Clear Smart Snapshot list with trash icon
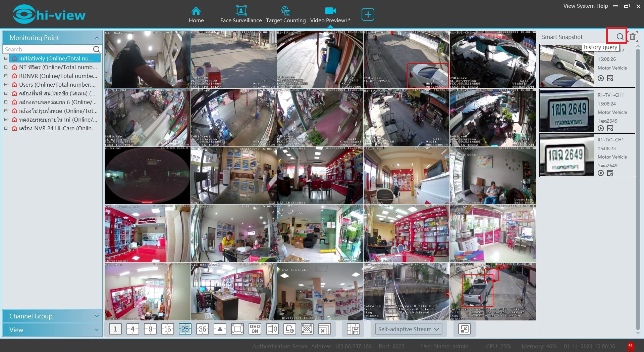The width and height of the screenshot is (644, 352). tap(632, 37)
